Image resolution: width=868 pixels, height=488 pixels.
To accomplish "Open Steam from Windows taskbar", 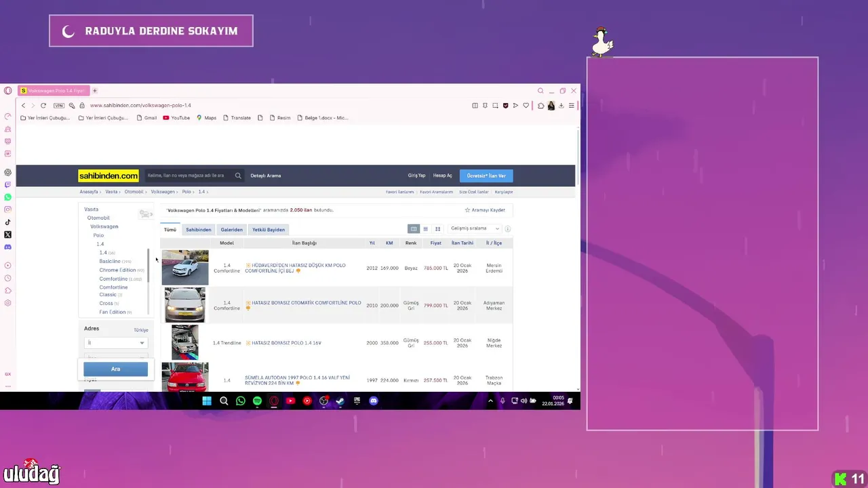I will (340, 401).
